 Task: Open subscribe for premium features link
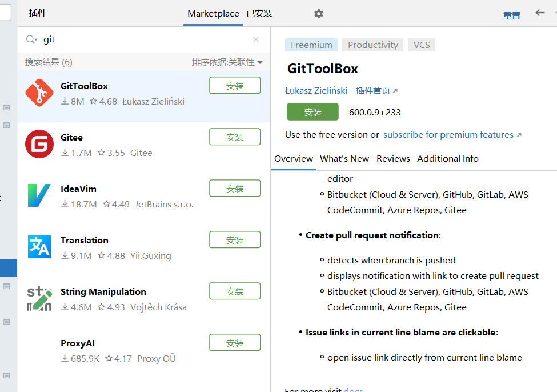pos(452,135)
